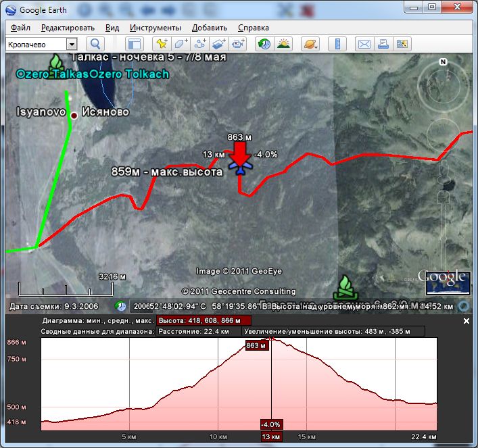This screenshot has height=448, width=478.
Task: Click the 13 км marker on elevation chart
Action: tap(271, 437)
